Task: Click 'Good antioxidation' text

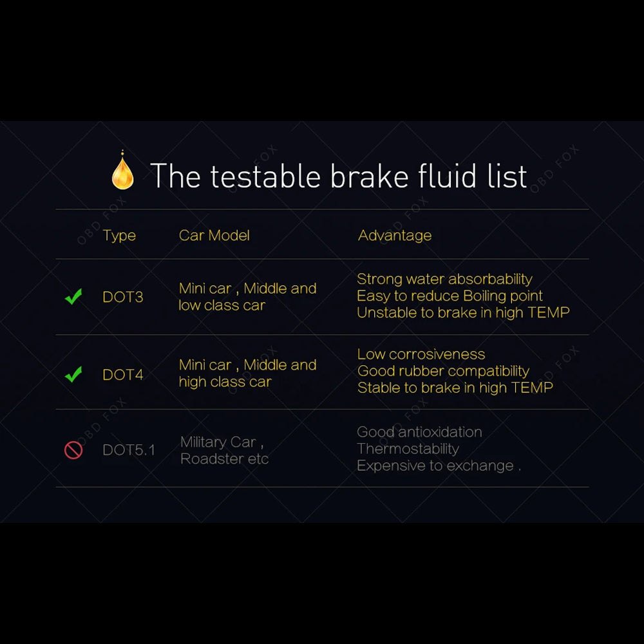Action: [x=419, y=431]
